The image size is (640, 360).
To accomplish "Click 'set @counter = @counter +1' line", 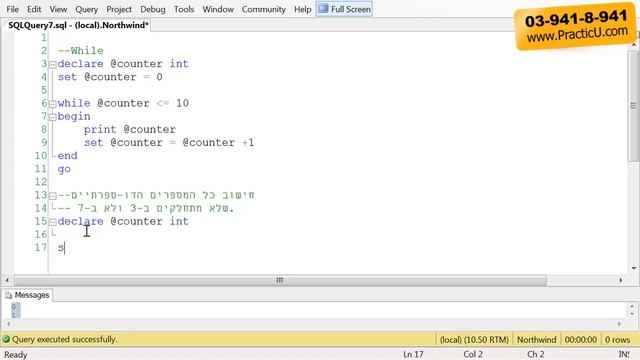I will [x=169, y=142].
